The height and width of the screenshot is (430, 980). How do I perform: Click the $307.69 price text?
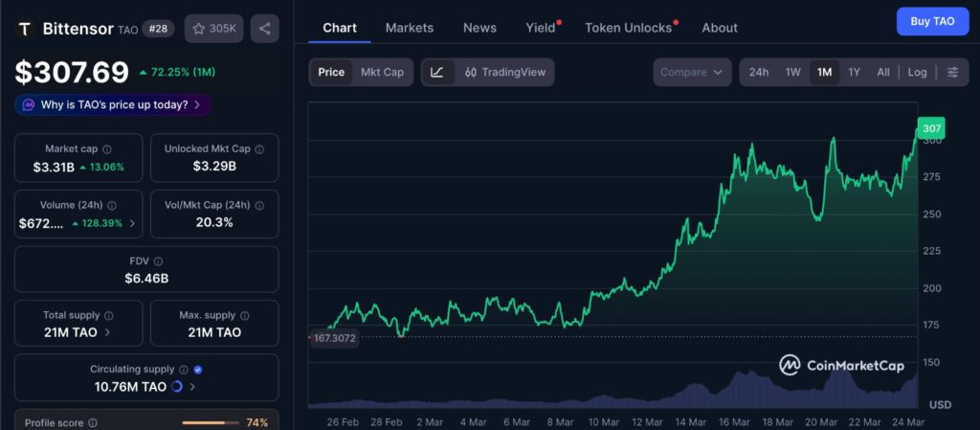click(x=72, y=73)
